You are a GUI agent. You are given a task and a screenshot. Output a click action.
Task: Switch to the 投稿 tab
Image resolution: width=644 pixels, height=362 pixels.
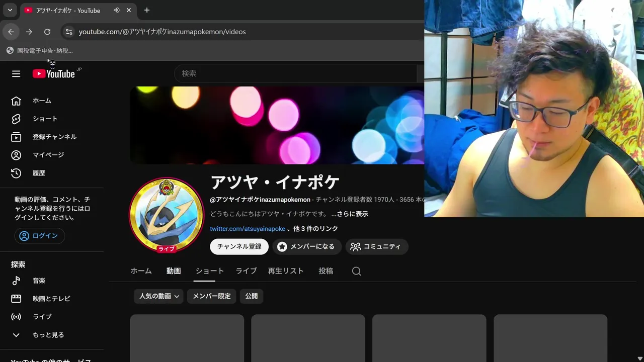tap(326, 271)
